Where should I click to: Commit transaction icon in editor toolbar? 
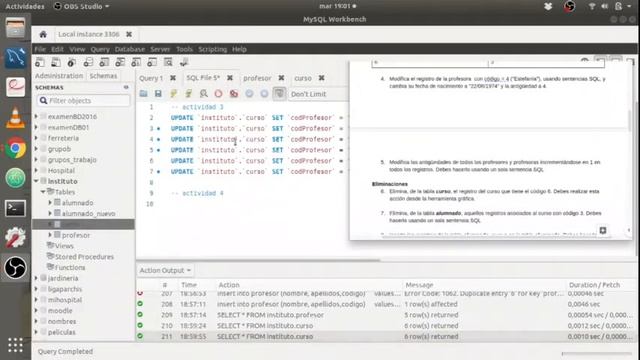pos(249,94)
